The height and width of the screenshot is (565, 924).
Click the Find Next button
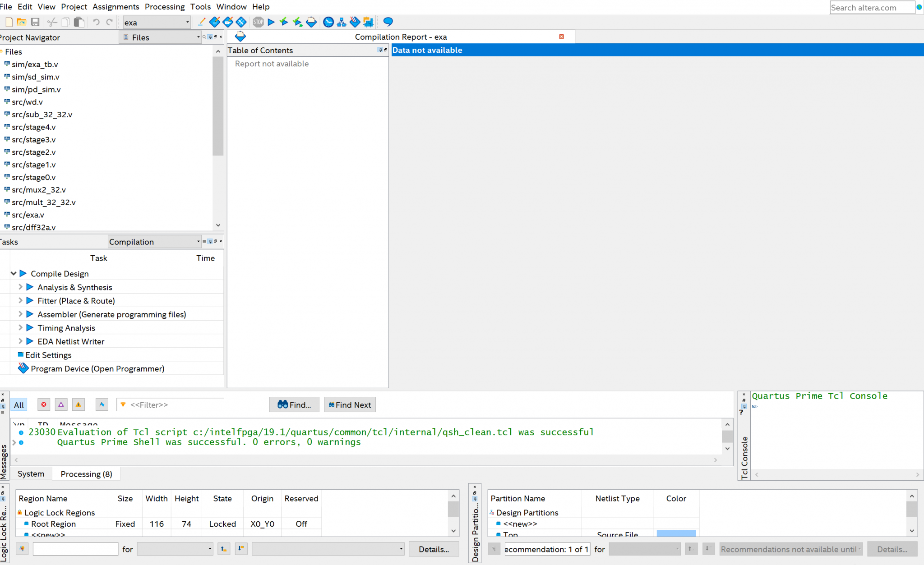350,405
